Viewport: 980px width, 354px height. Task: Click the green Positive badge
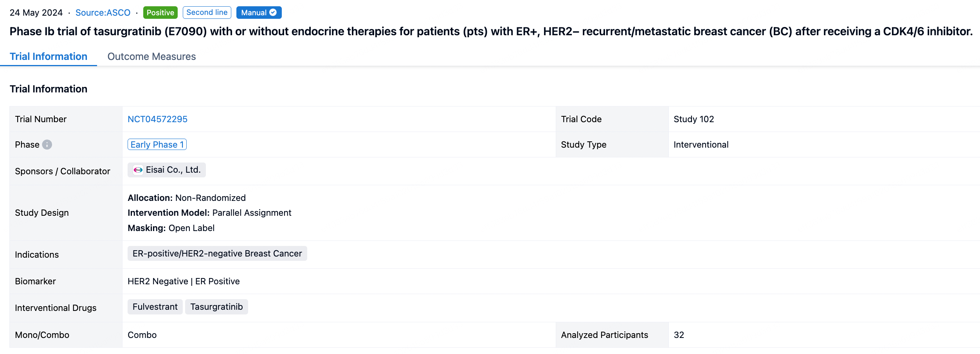pos(160,13)
